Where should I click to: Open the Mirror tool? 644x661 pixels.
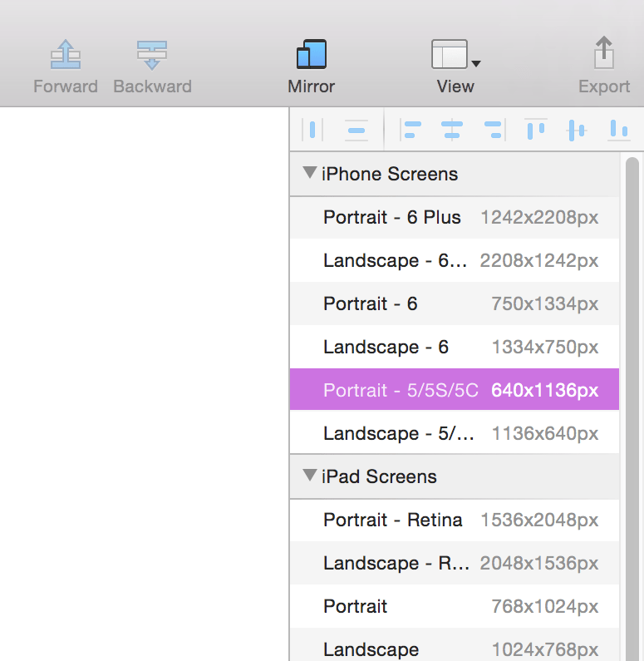311,56
